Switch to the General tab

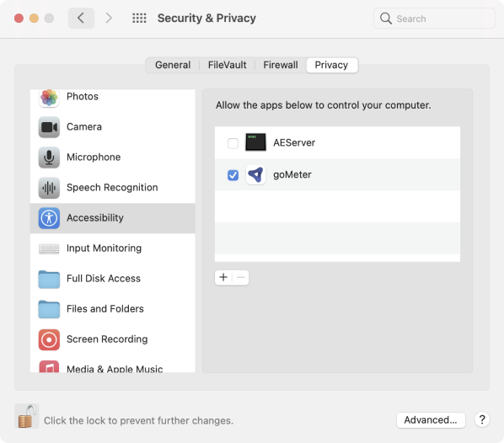tap(173, 65)
